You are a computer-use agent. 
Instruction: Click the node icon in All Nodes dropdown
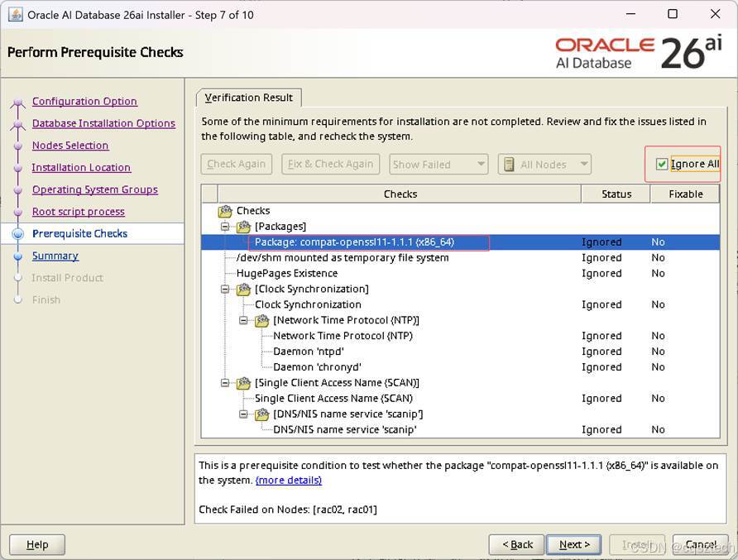pos(509,165)
